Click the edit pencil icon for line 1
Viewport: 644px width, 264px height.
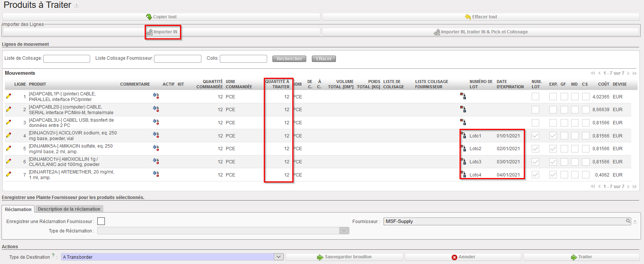tap(9, 96)
